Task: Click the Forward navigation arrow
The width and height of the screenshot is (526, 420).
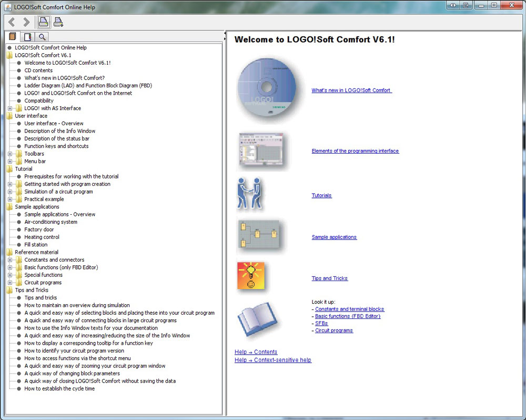Action: point(26,22)
